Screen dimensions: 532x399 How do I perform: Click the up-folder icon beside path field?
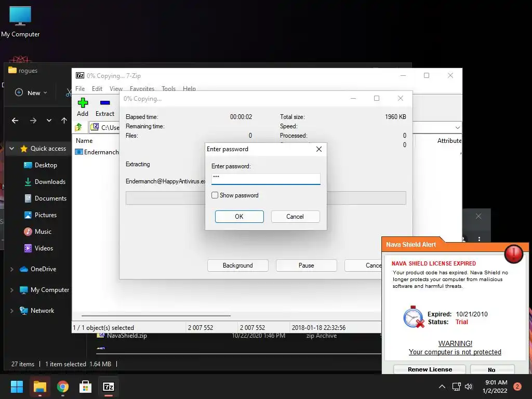click(79, 127)
